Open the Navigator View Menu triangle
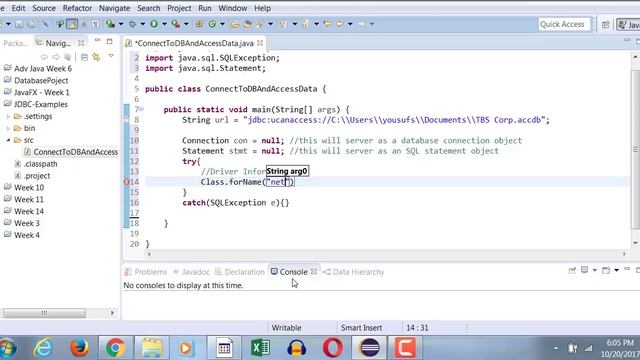Screen dimensions: 640x360 point(111,56)
